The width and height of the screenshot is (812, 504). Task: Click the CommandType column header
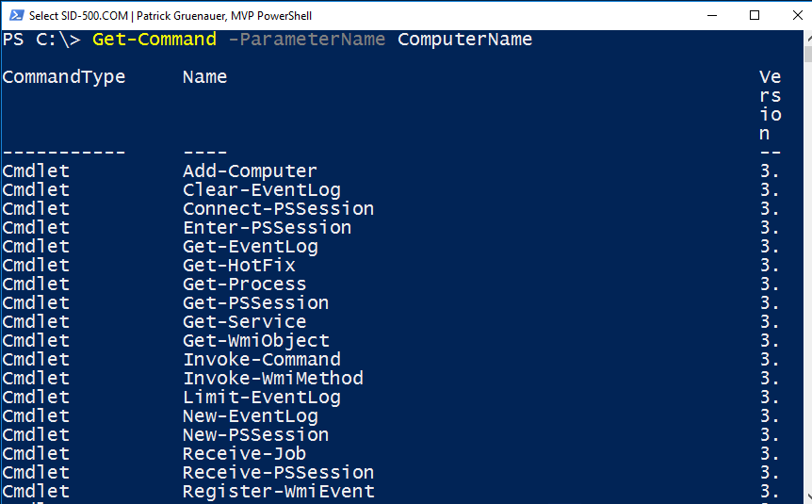[64, 77]
